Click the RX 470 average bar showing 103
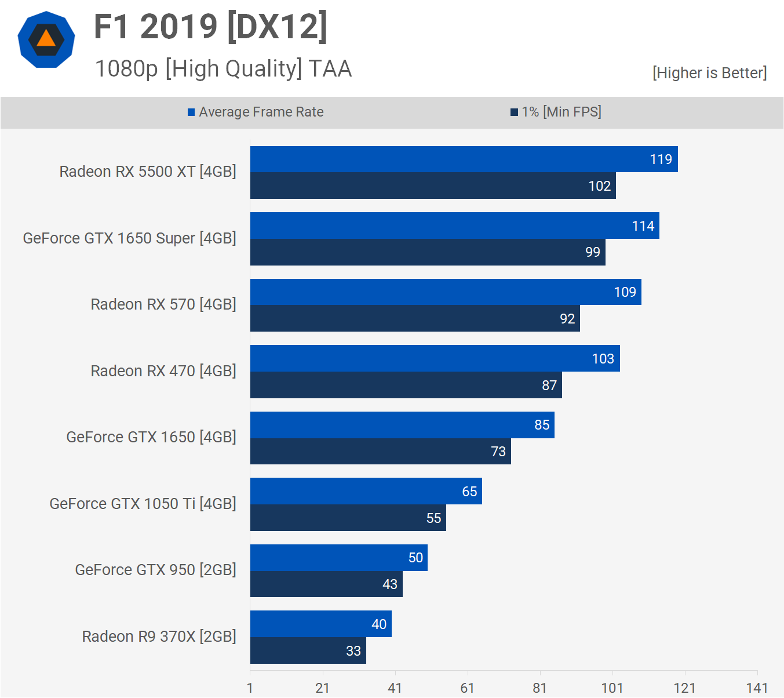This screenshot has height=698, width=784. pos(435,358)
